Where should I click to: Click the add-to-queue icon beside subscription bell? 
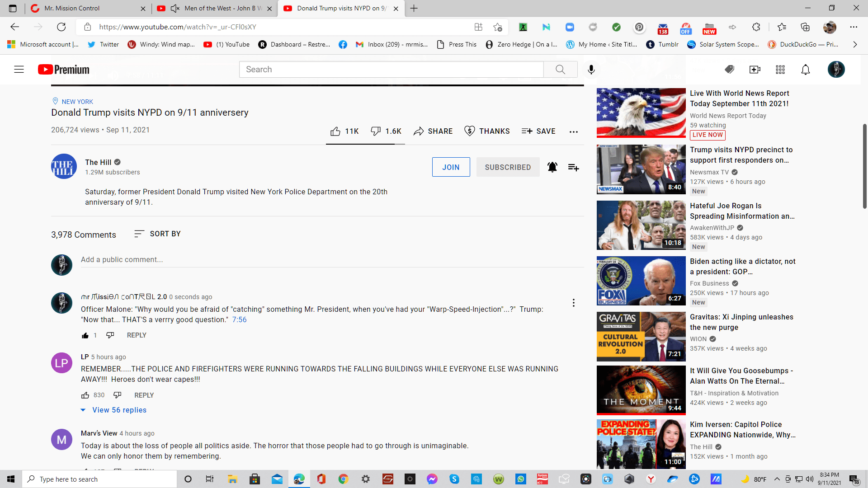573,168
